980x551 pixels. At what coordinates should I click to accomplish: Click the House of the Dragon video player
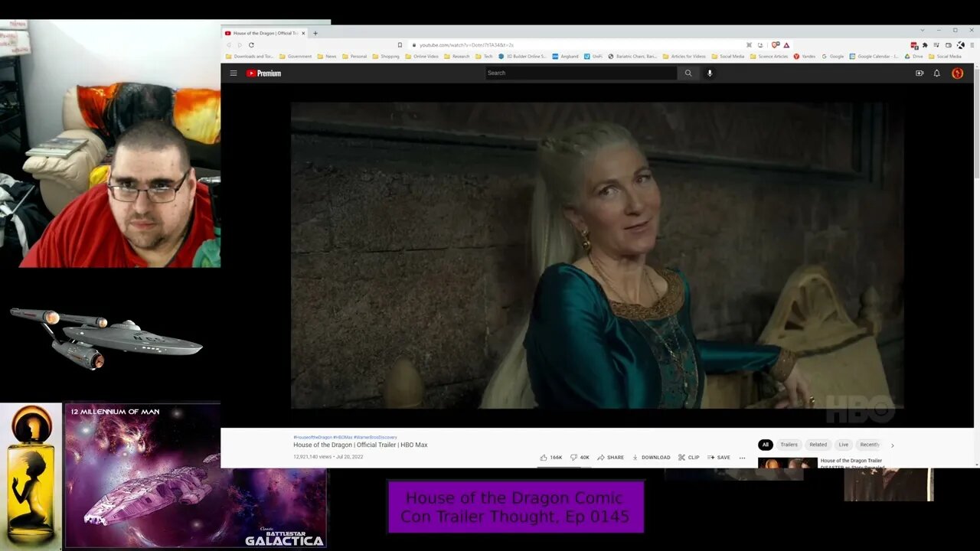click(597, 255)
